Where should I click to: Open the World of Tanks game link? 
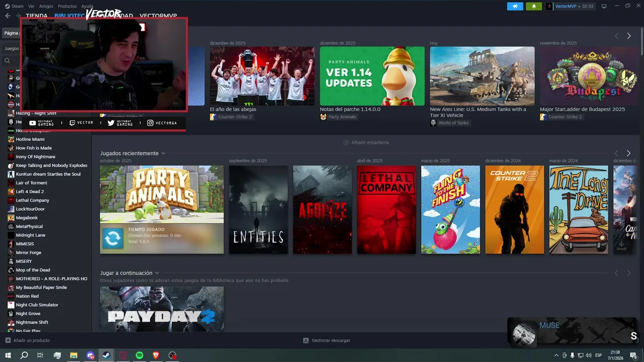tap(449, 123)
